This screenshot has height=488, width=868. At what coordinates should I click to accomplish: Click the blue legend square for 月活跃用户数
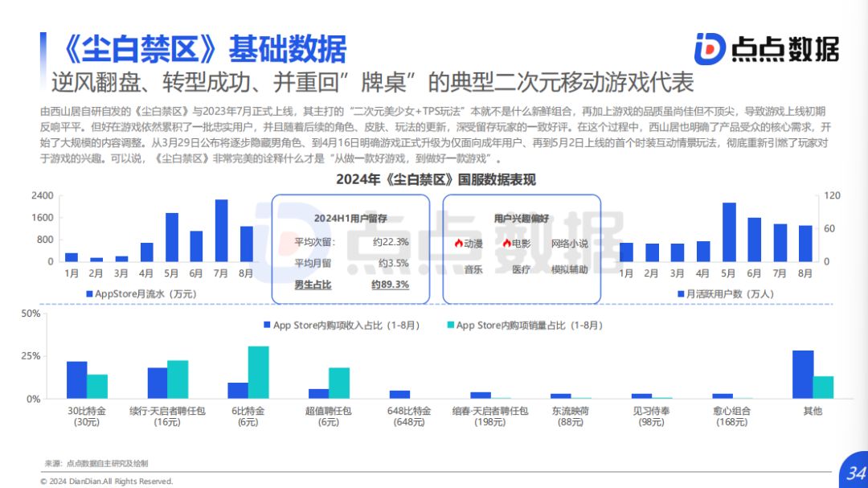click(x=681, y=294)
